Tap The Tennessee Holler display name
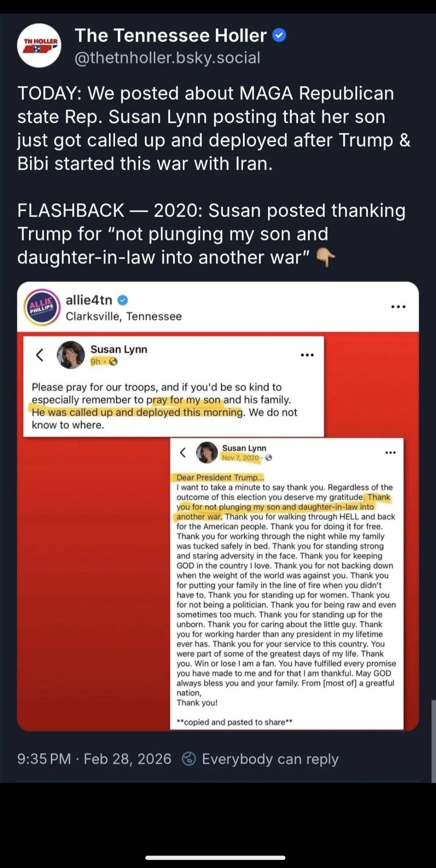This screenshot has width=436, height=868. pyautogui.click(x=170, y=35)
